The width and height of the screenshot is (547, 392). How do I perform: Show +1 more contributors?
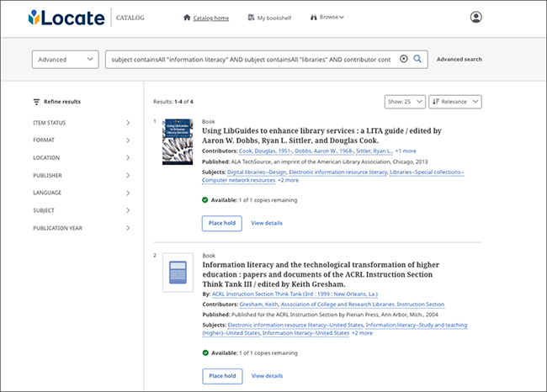coord(406,151)
